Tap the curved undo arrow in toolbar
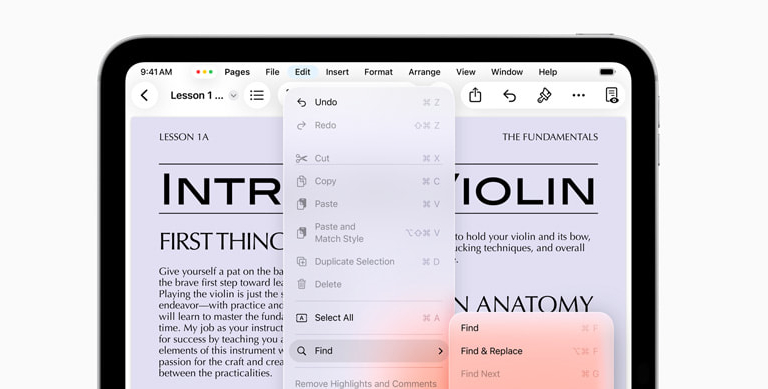 pos(509,96)
